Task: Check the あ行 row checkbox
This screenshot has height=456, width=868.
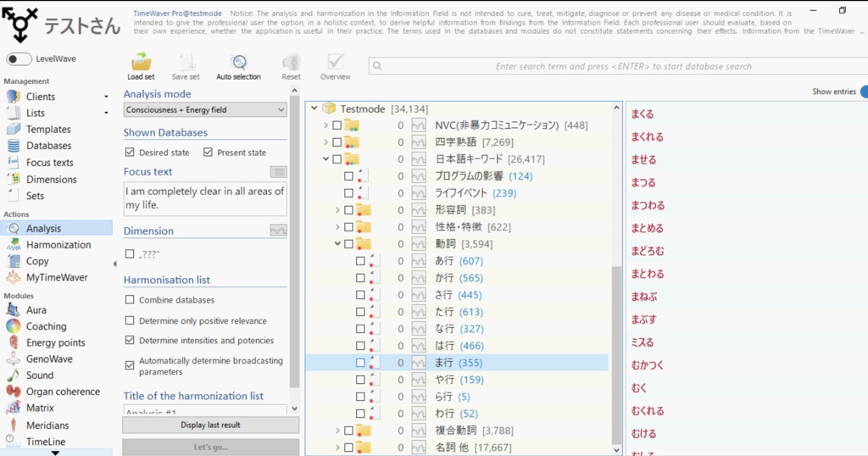Action: [360, 261]
